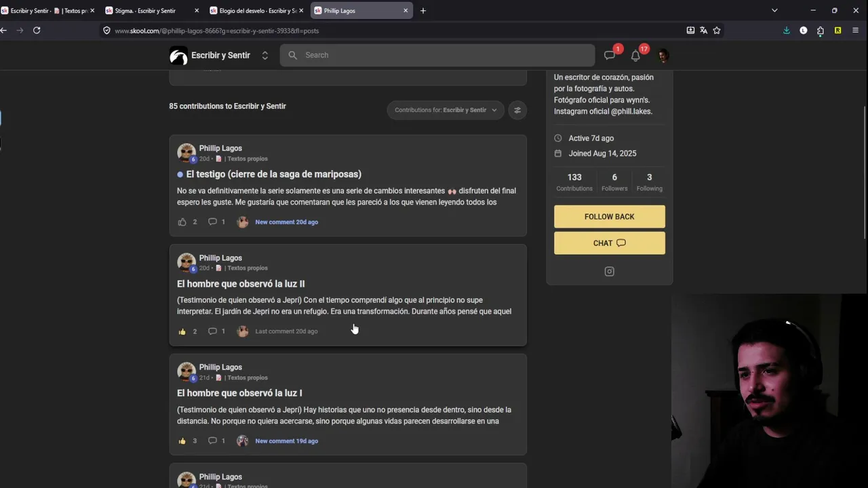The width and height of the screenshot is (868, 488).
Task: Bookmark this page with star icon
Action: click(x=717, y=30)
